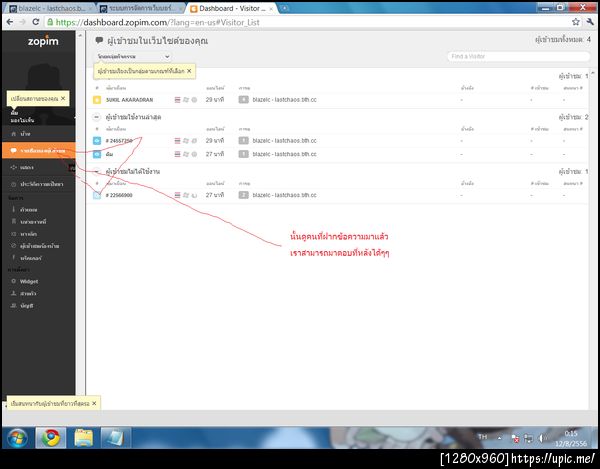Open blazelc - lastchaos page link for #24557250
The image size is (600, 469).
pyautogui.click(x=284, y=141)
